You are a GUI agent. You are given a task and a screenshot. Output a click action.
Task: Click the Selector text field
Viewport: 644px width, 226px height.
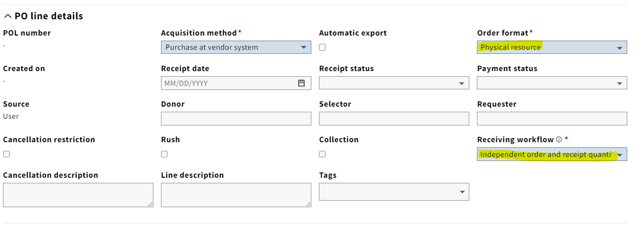tap(394, 118)
